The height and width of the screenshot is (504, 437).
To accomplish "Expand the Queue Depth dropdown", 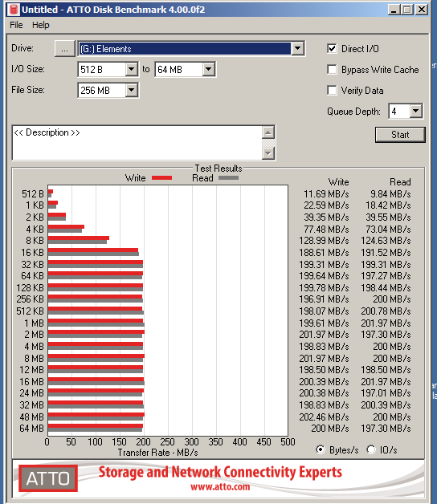I will 416,112.
